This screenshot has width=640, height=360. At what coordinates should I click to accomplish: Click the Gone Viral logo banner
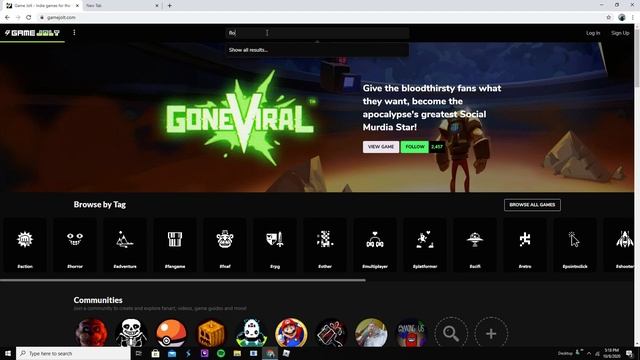[241, 117]
